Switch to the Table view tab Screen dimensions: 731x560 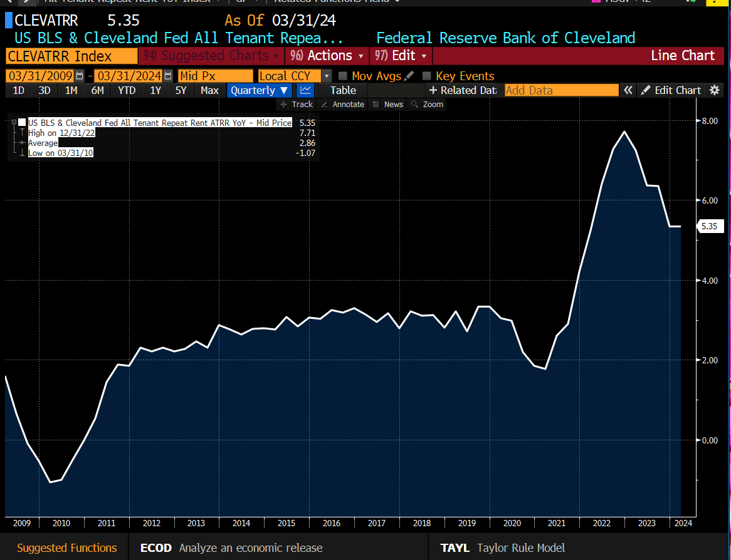pyautogui.click(x=343, y=90)
